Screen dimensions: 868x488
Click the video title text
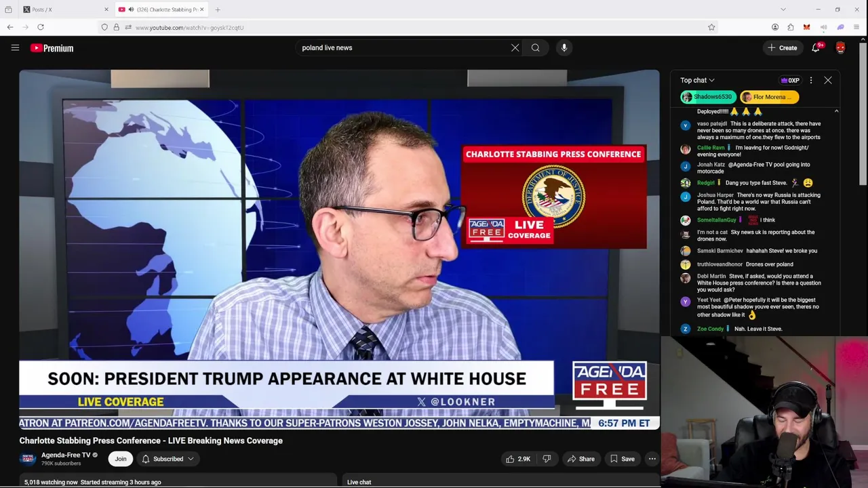pyautogui.click(x=151, y=441)
